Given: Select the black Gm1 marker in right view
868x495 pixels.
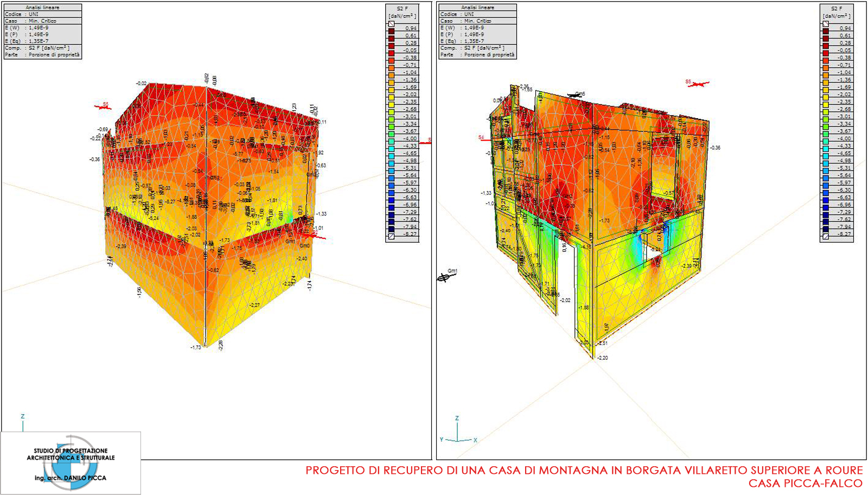Looking at the screenshot, I should coord(447,275).
